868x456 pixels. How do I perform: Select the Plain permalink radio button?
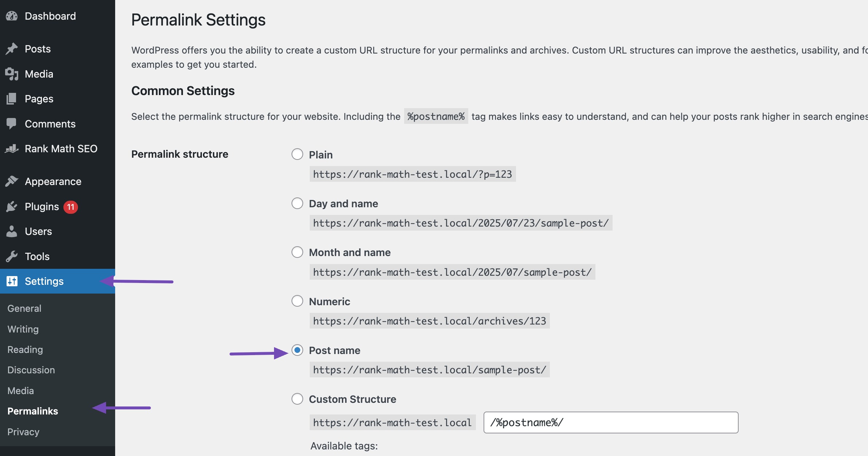pyautogui.click(x=297, y=154)
